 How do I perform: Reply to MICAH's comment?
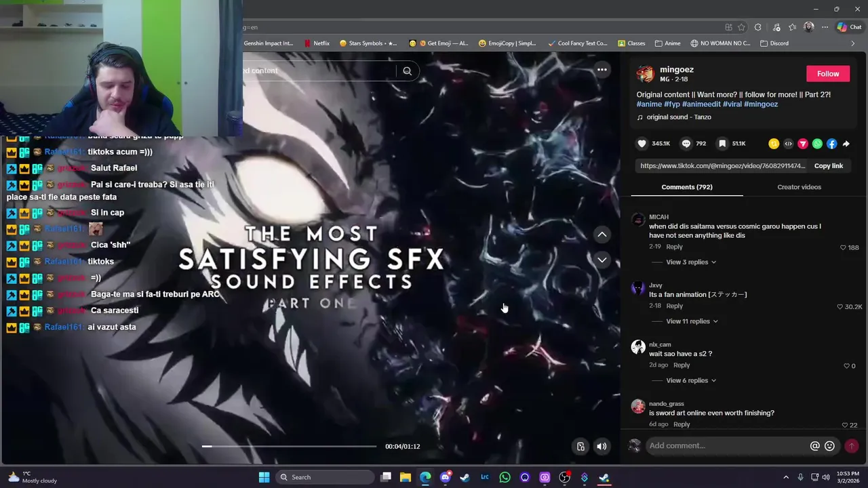pyautogui.click(x=674, y=247)
